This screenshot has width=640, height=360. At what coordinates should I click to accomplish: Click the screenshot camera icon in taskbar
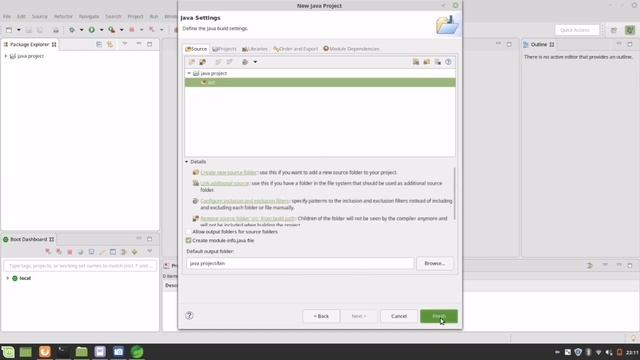point(118,352)
